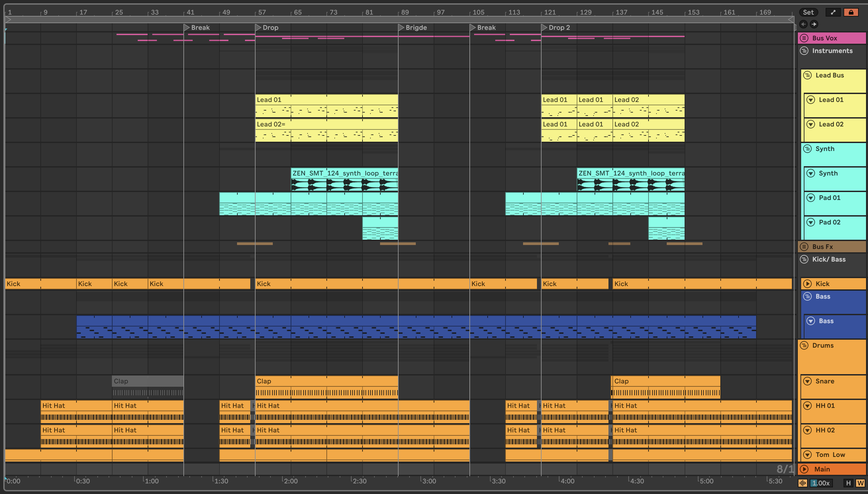Viewport: 868px width, 494px height.
Task: Select the Instruments group track header
Action: 832,51
